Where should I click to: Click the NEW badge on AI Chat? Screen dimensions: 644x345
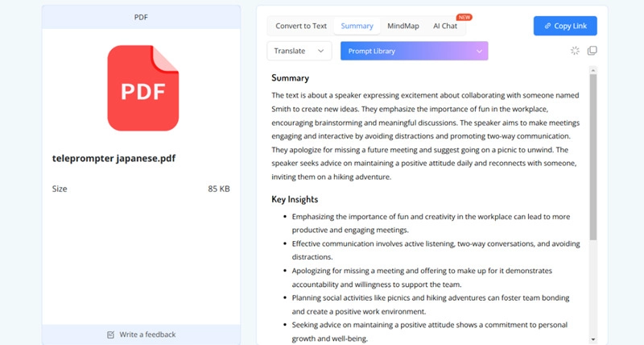pyautogui.click(x=464, y=16)
